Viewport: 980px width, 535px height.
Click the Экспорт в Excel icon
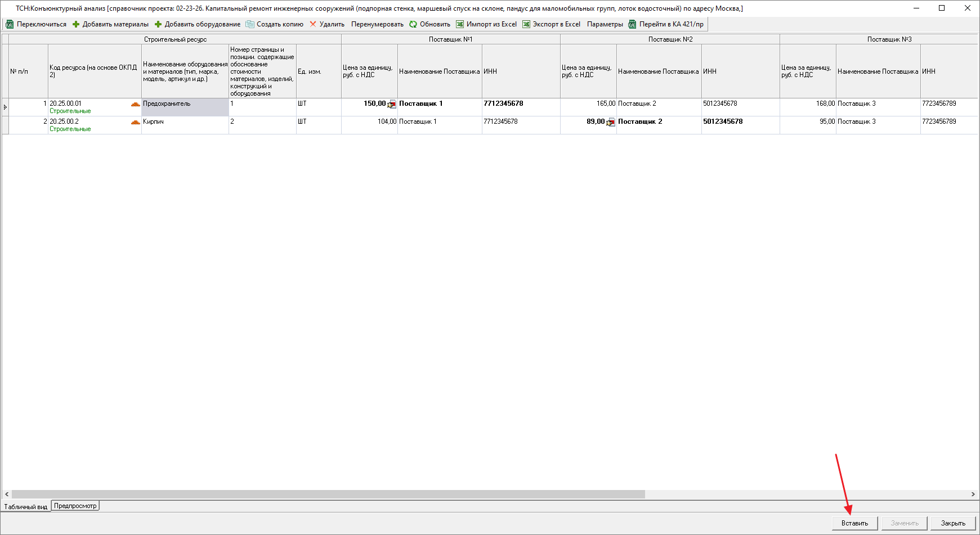coord(526,24)
